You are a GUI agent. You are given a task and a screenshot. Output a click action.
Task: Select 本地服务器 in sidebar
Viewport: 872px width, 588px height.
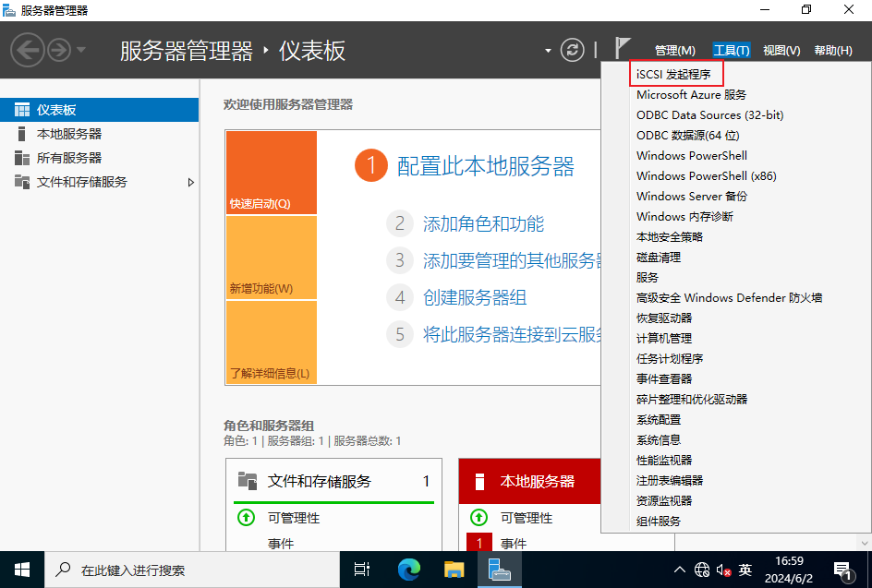69,134
